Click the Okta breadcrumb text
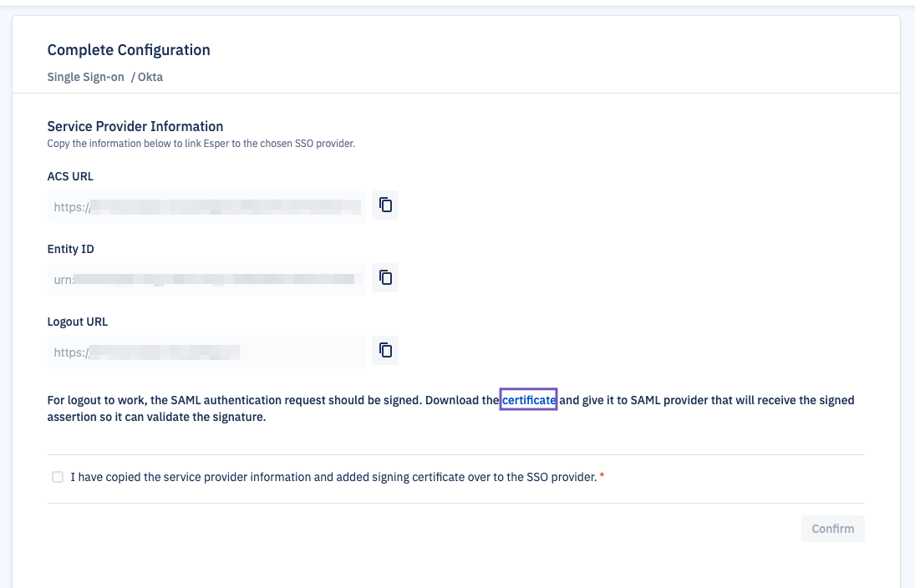The image size is (915, 588). [150, 77]
